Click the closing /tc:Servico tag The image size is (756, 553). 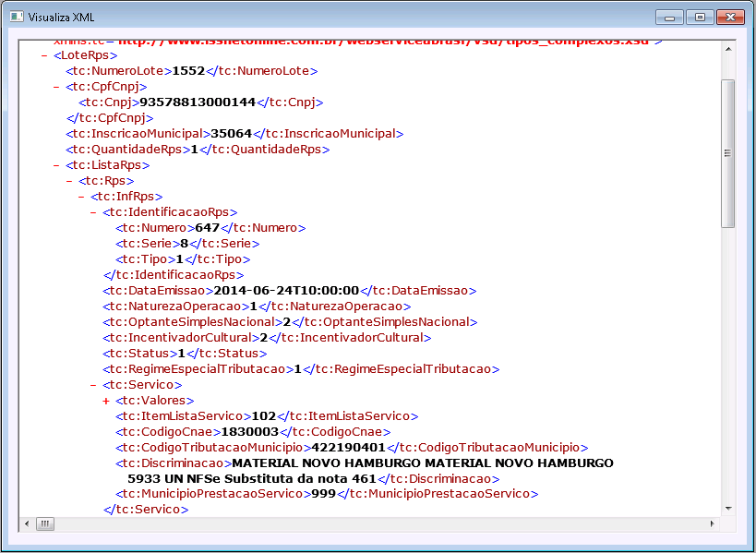[146, 510]
